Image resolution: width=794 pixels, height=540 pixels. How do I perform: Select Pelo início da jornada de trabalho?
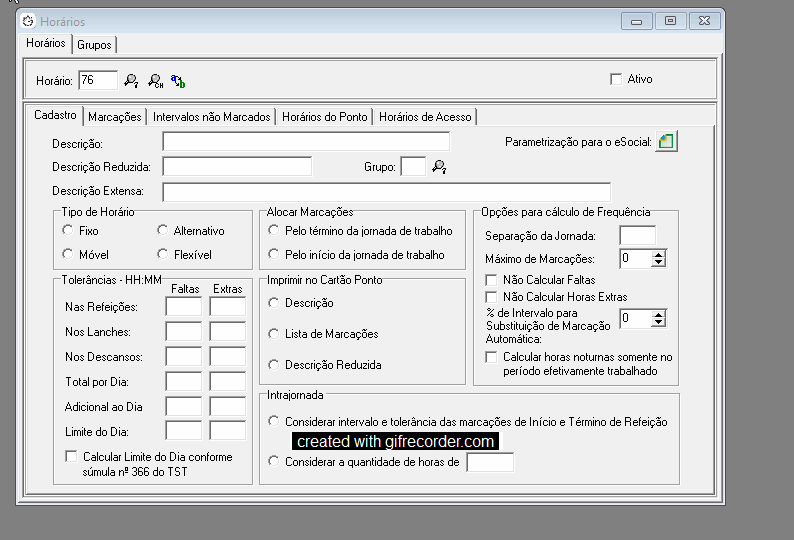click(x=274, y=254)
